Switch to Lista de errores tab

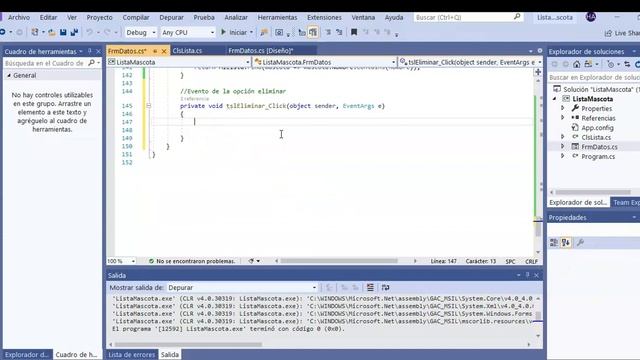[x=131, y=355]
